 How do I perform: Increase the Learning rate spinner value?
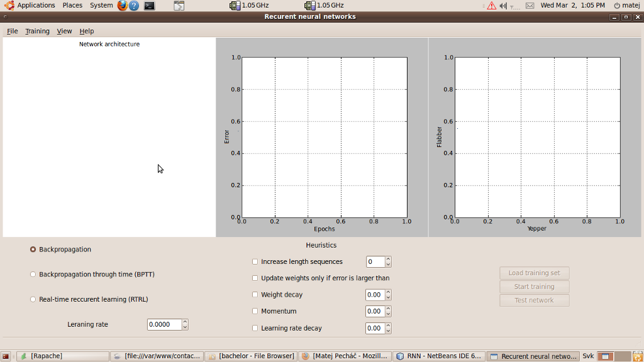click(x=185, y=322)
